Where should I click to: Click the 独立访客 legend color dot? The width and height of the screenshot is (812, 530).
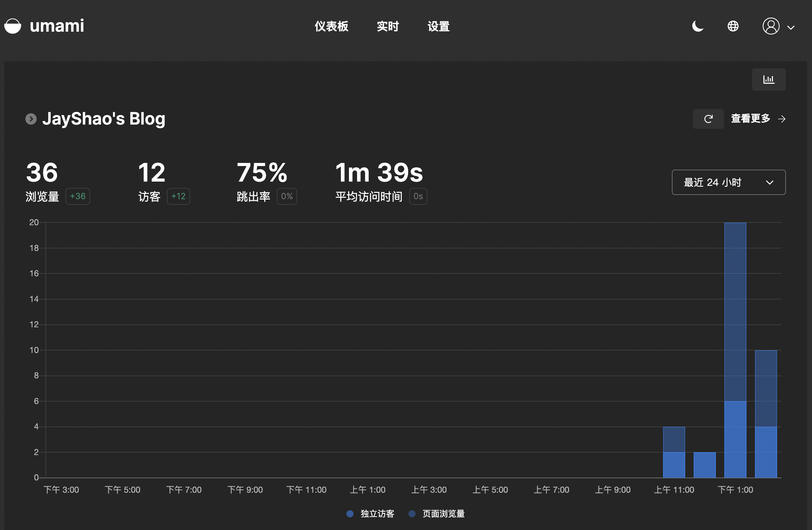(x=350, y=514)
